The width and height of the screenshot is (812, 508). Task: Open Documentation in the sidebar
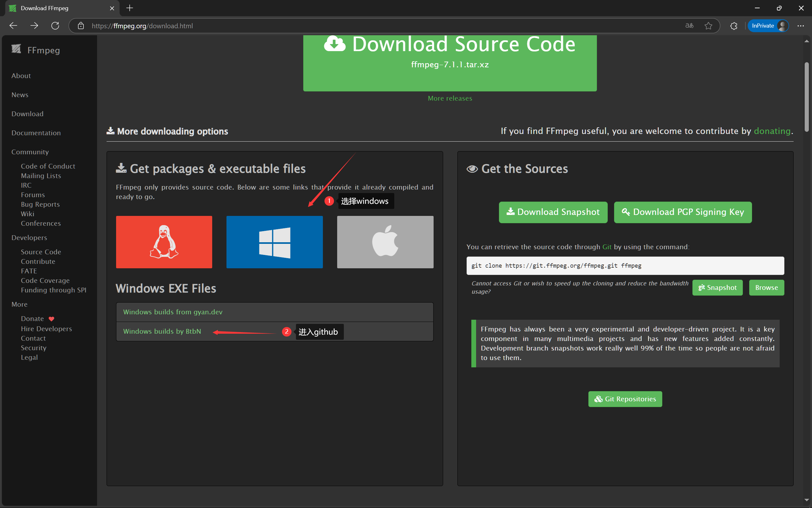click(x=36, y=133)
